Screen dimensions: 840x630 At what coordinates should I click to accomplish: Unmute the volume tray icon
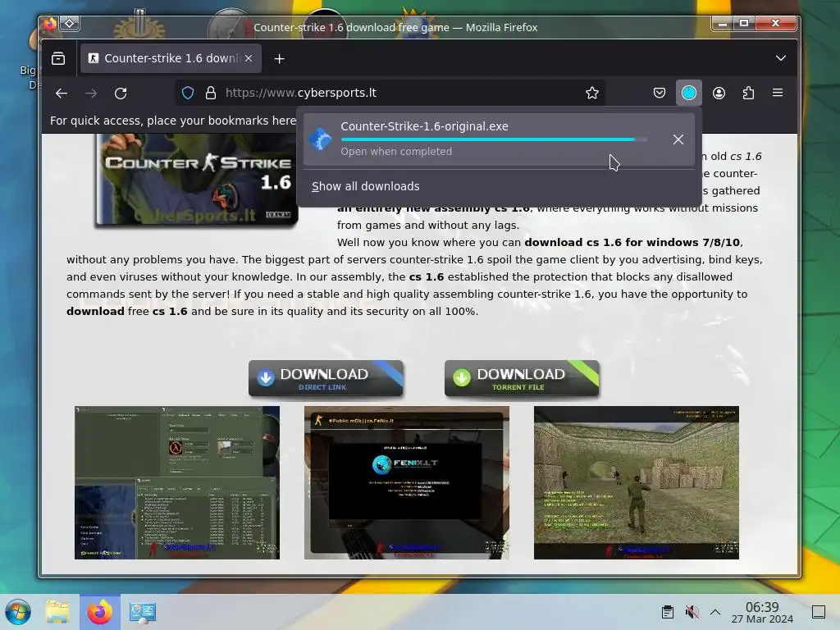point(692,612)
